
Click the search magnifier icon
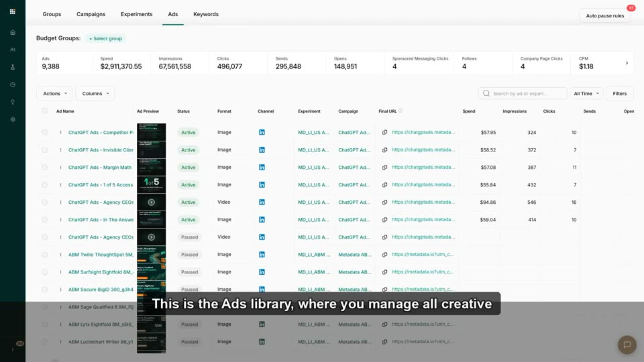[x=486, y=94]
